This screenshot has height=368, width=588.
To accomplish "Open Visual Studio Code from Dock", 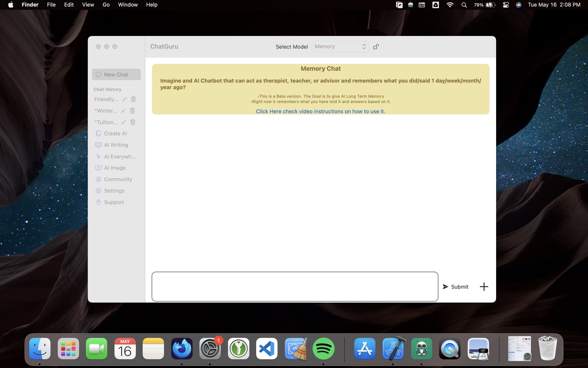I will click(267, 349).
